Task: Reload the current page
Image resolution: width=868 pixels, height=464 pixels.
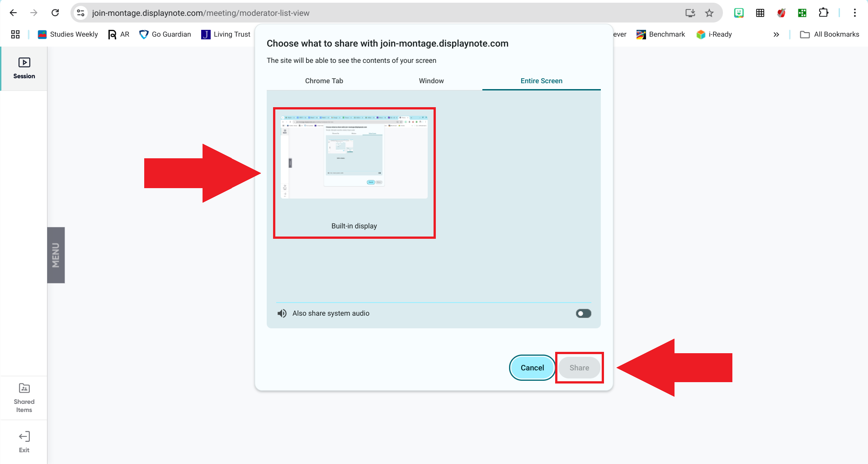Action: (55, 13)
